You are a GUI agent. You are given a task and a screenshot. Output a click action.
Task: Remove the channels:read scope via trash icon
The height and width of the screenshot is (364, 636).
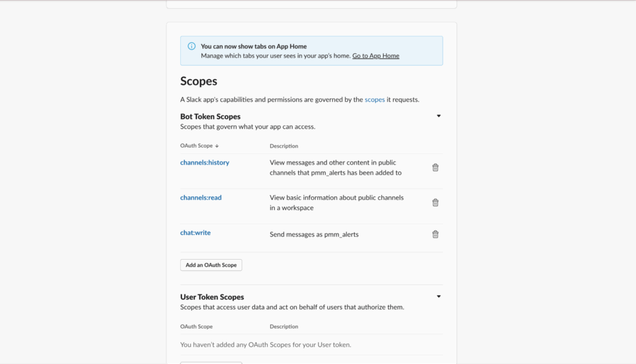coord(435,202)
